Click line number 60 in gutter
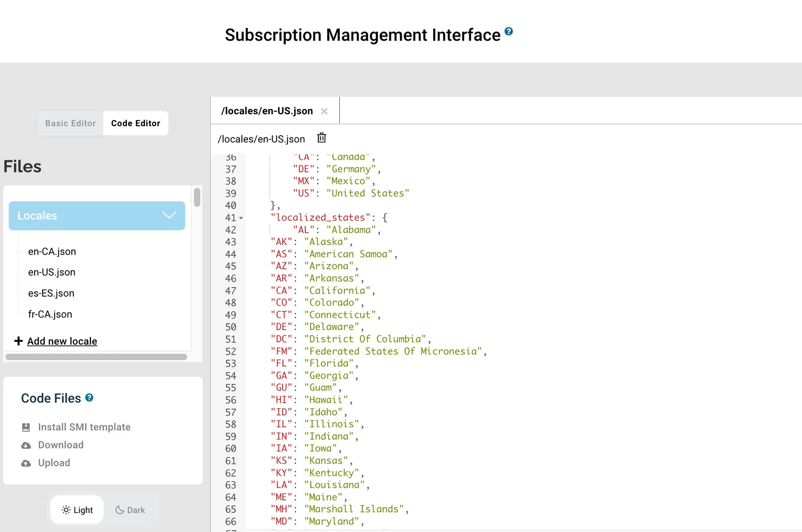 (231, 449)
